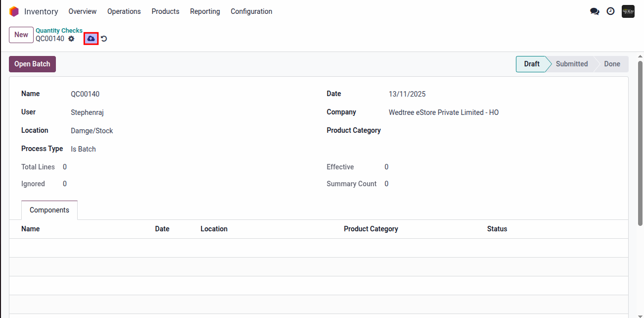Screen dimensions: 644x318
Task: Open the Overview menu
Action: (83, 11)
